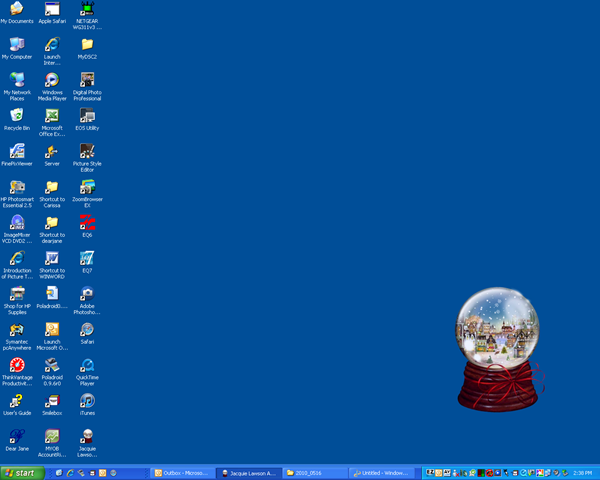Click the 2:38 PM system clock
Viewport: 600px width, 480px height.
(583, 473)
